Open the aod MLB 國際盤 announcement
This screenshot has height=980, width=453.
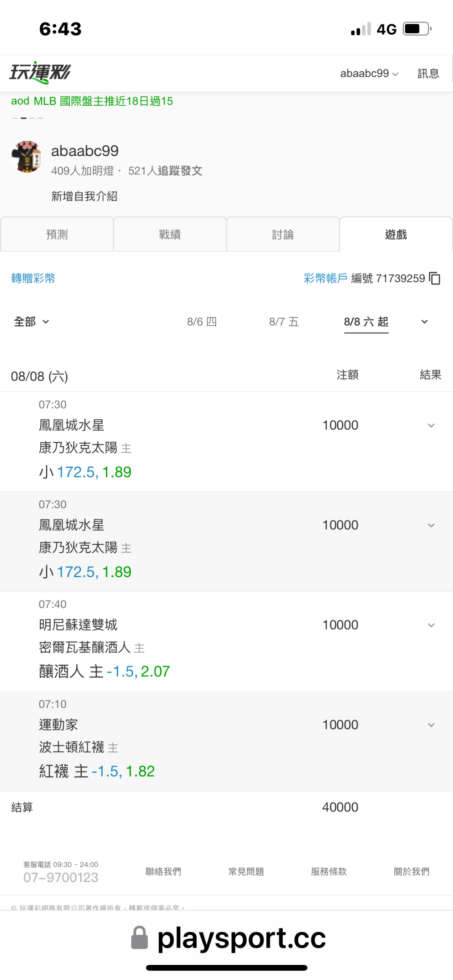(x=92, y=101)
